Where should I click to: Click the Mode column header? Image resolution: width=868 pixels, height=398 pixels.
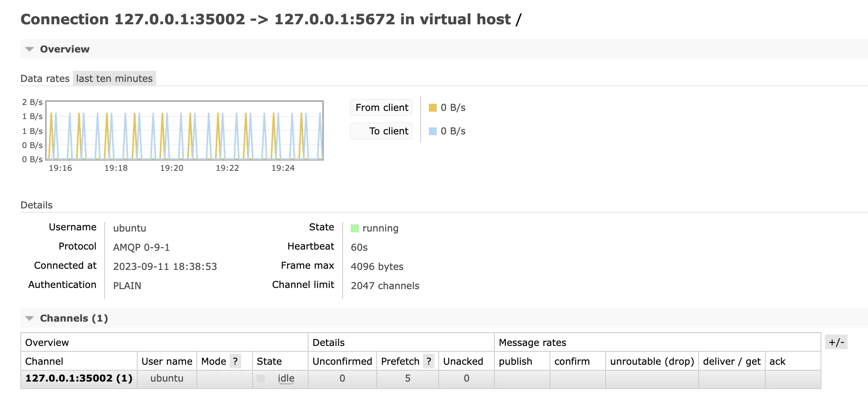click(x=213, y=361)
